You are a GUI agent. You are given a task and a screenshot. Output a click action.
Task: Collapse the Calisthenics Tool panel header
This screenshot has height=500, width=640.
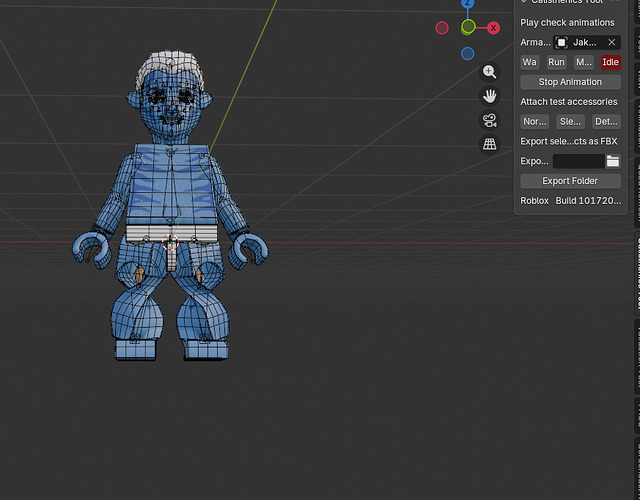pyautogui.click(x=567, y=2)
